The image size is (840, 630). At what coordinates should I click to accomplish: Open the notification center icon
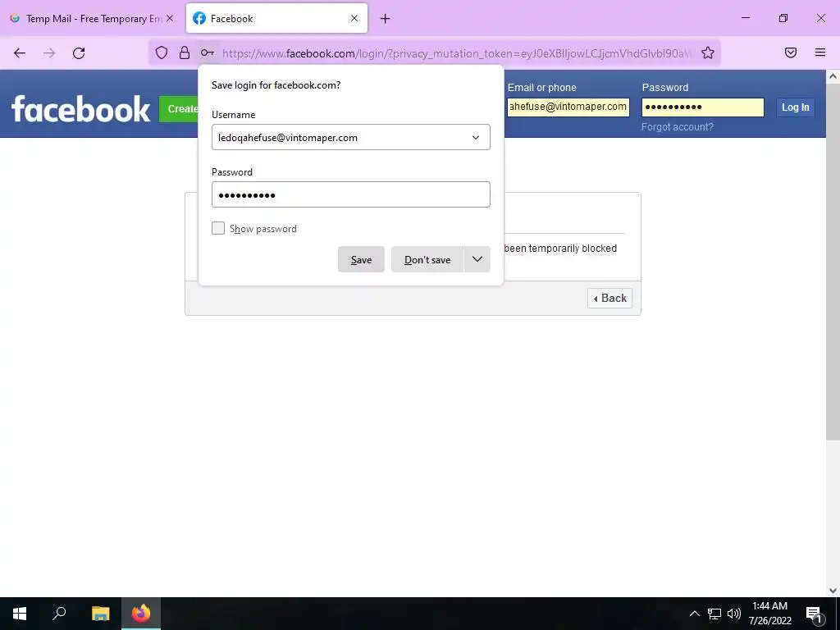tap(815, 614)
